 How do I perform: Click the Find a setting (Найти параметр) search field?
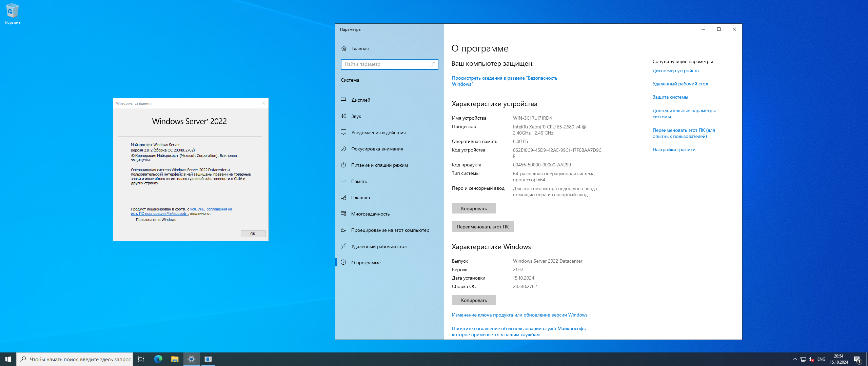click(387, 64)
